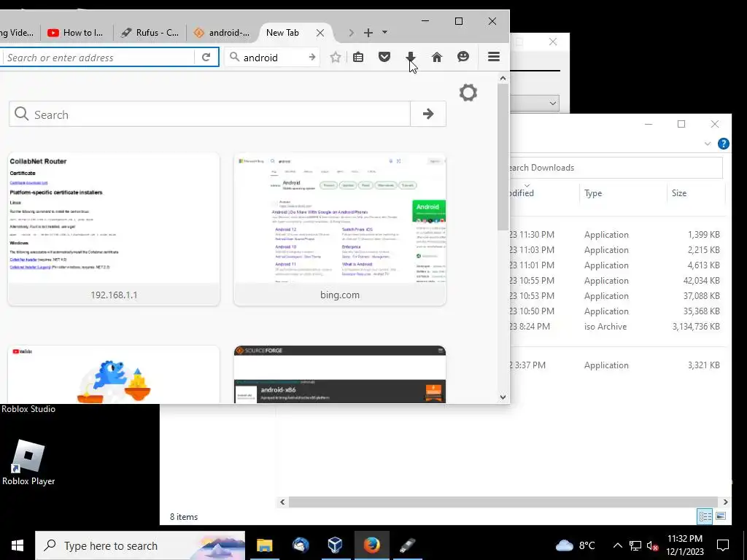Sort by the Size column header

tap(695, 192)
